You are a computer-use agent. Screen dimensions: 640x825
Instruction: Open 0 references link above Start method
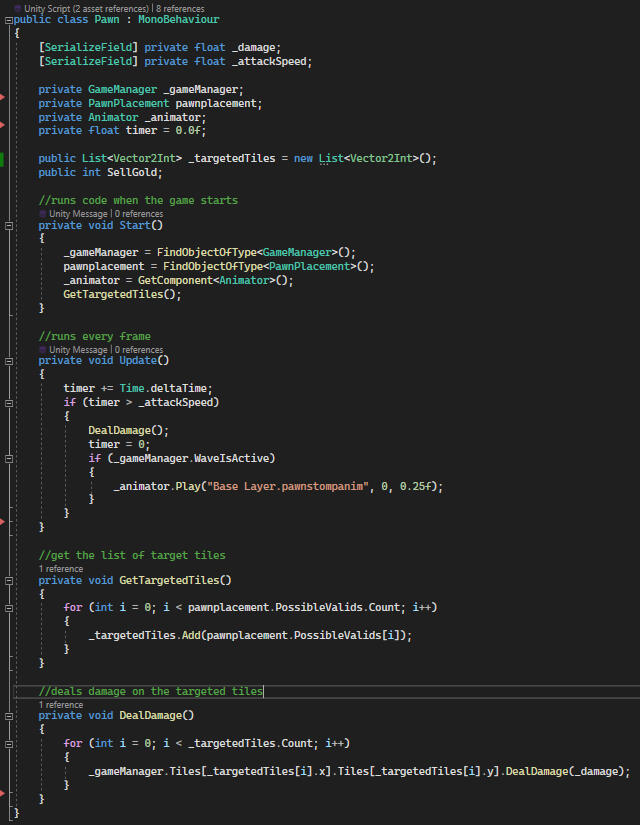138,213
